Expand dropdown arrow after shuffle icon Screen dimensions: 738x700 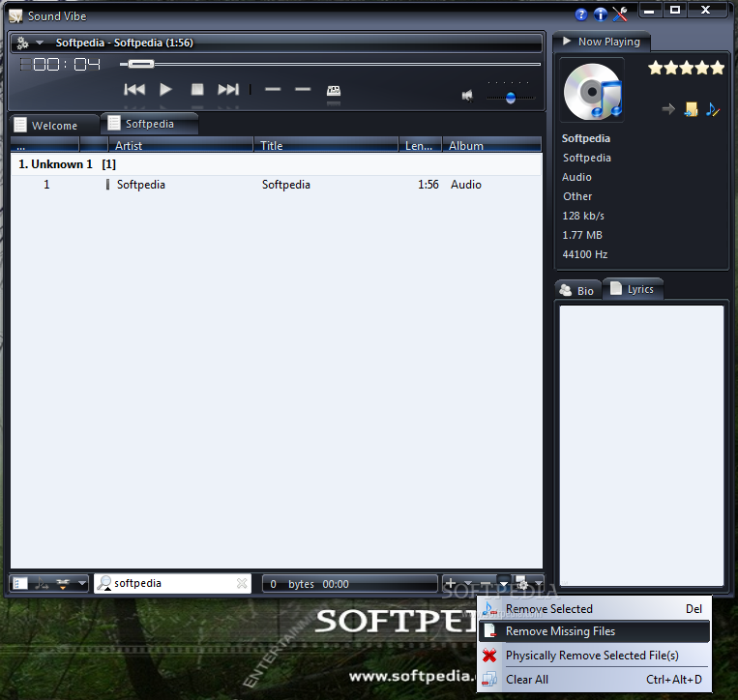[82, 584]
